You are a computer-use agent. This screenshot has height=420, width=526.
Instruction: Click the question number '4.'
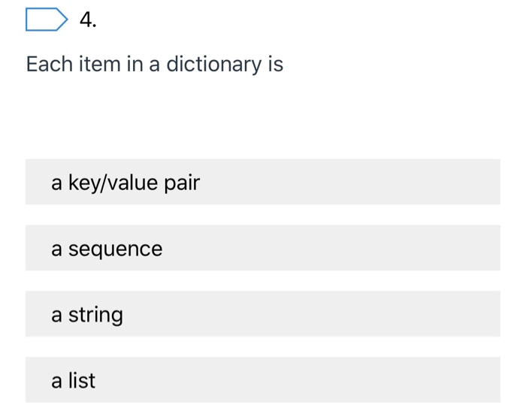point(87,20)
